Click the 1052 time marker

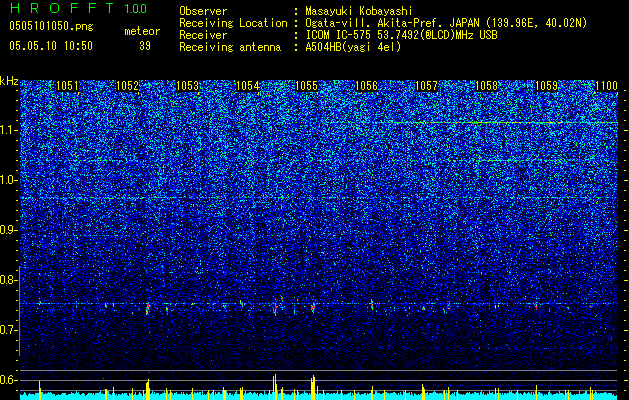[x=127, y=86]
